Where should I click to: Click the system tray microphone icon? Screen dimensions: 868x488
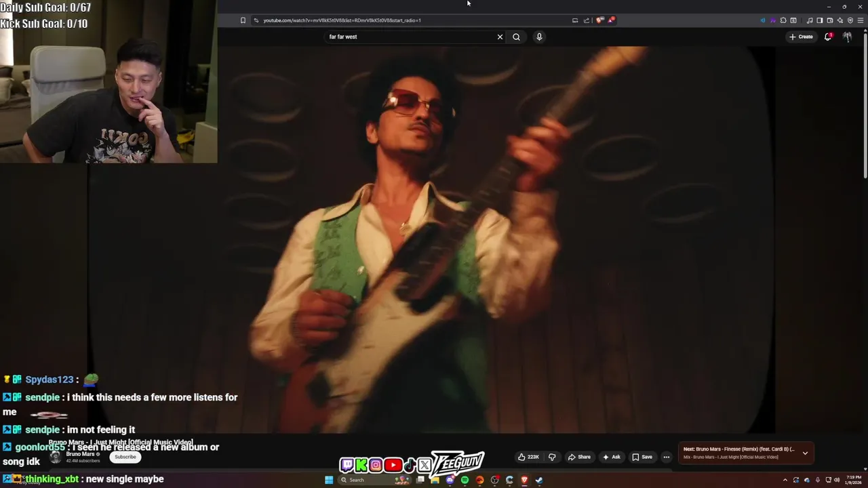pos(818,480)
